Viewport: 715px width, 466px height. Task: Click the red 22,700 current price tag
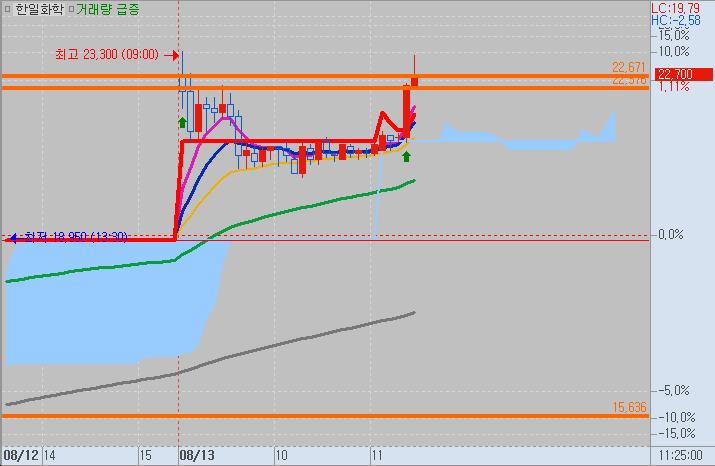[684, 74]
